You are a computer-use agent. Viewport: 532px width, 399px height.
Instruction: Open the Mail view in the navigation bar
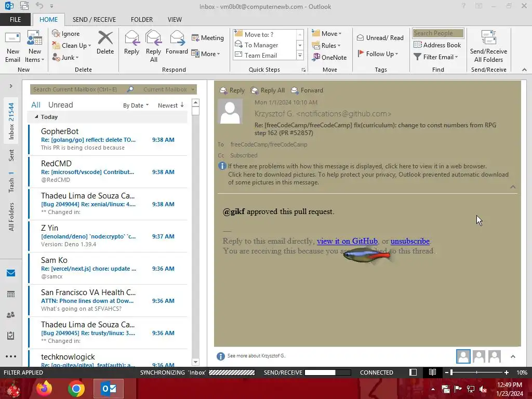tap(11, 273)
